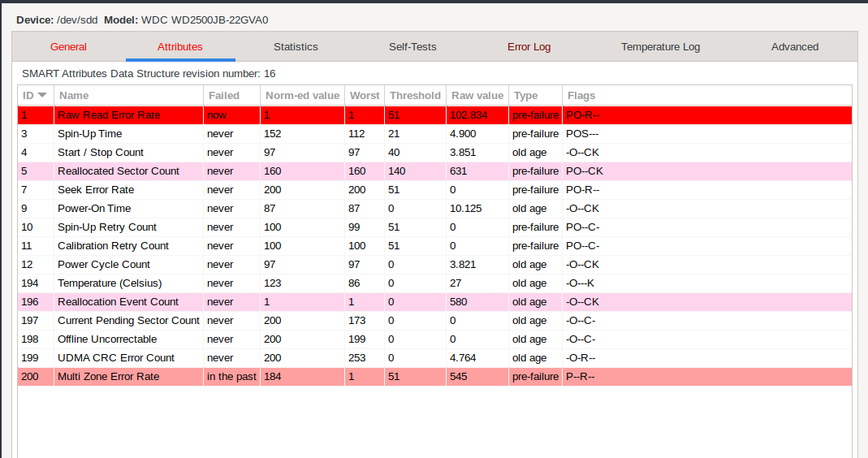This screenshot has height=458, width=868.
Task: Click the flags value -O-R--
Action: click(x=581, y=358)
